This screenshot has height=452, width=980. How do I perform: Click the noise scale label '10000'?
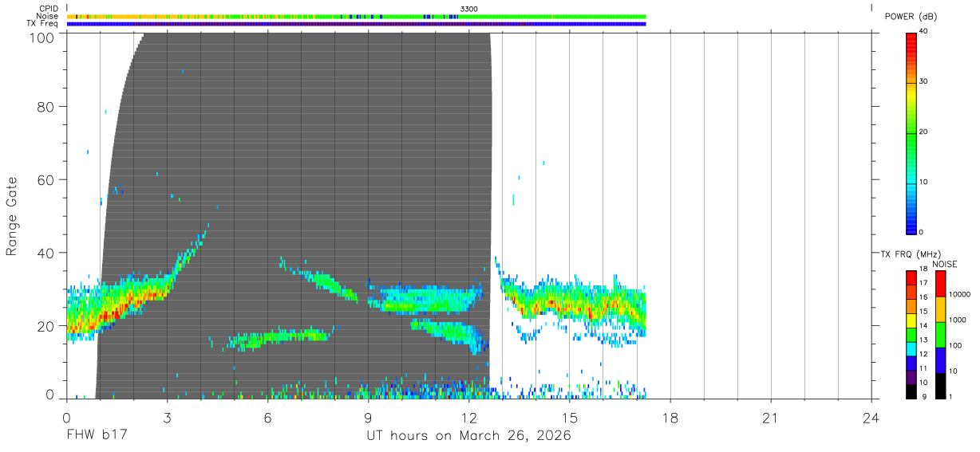coord(959,294)
